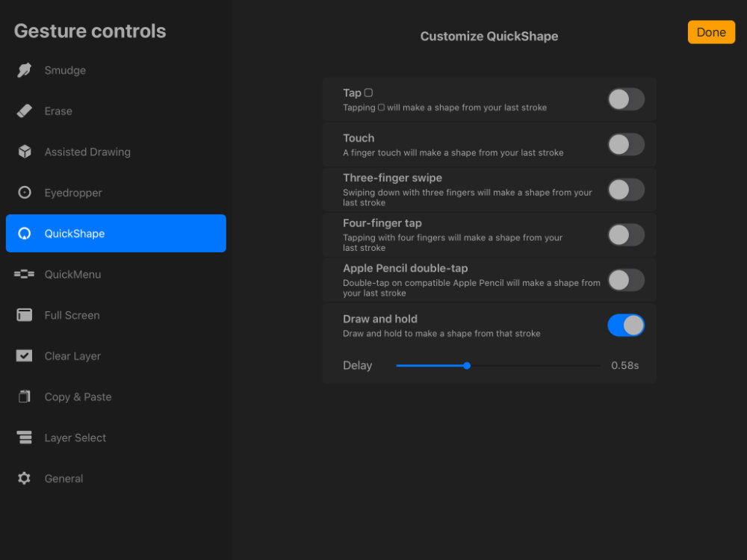Enable the Tap square toggle
This screenshot has height=560, width=747.
coord(626,99)
